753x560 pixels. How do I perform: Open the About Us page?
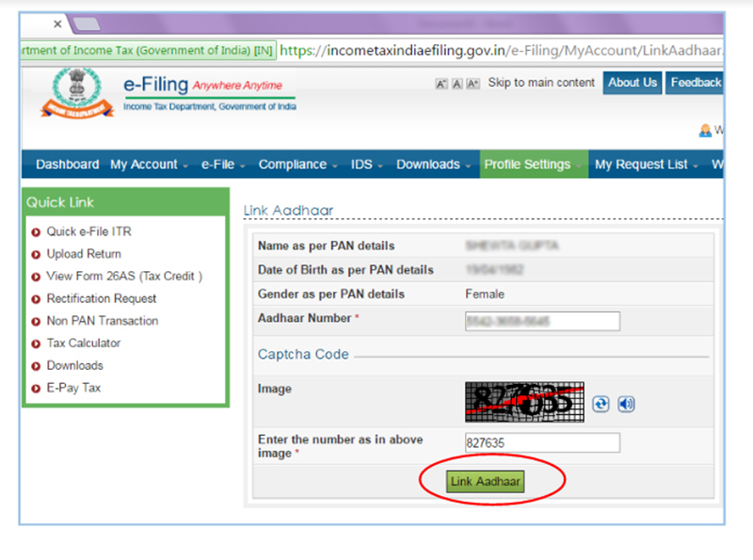tap(632, 83)
